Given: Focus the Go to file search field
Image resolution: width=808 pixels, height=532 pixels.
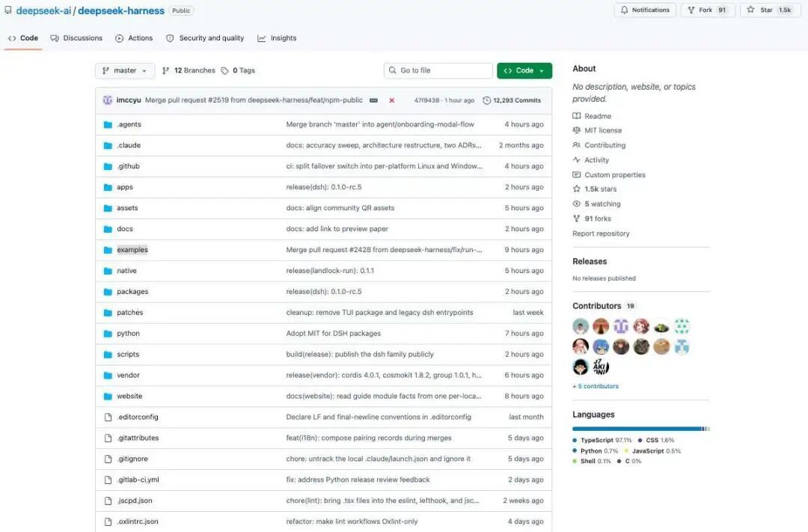Looking at the screenshot, I should click(438, 70).
